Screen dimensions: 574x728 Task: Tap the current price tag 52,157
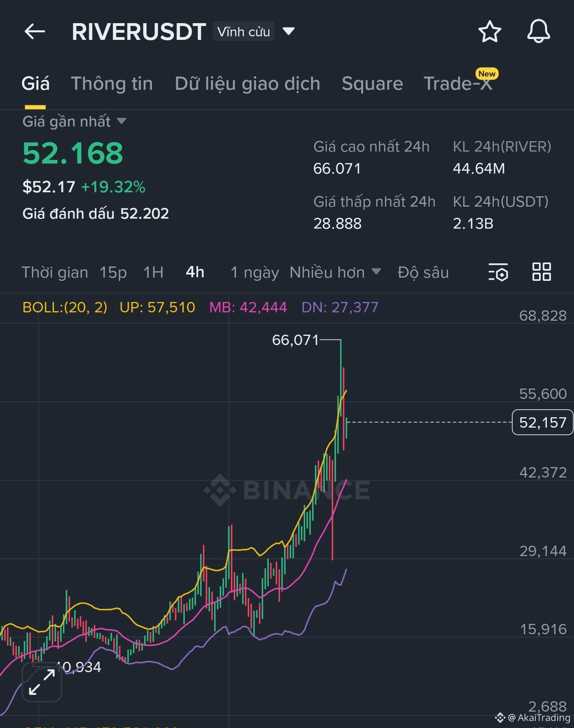point(543,422)
